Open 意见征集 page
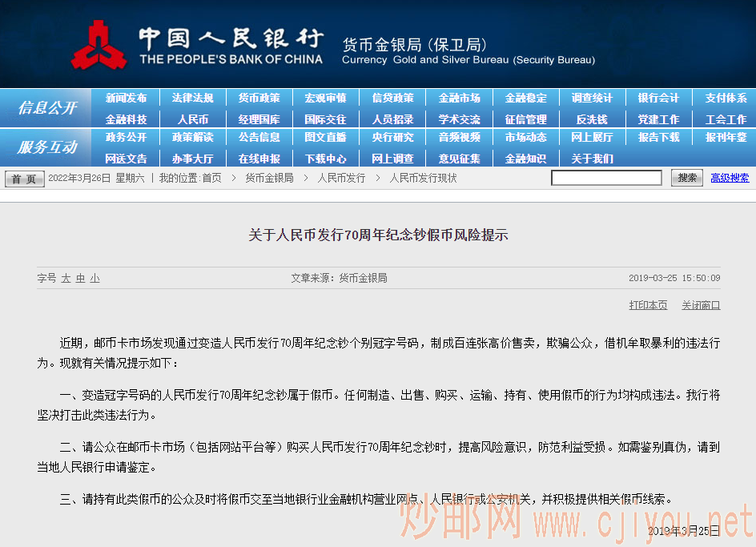Screen dimensions: 756x547 point(459,159)
